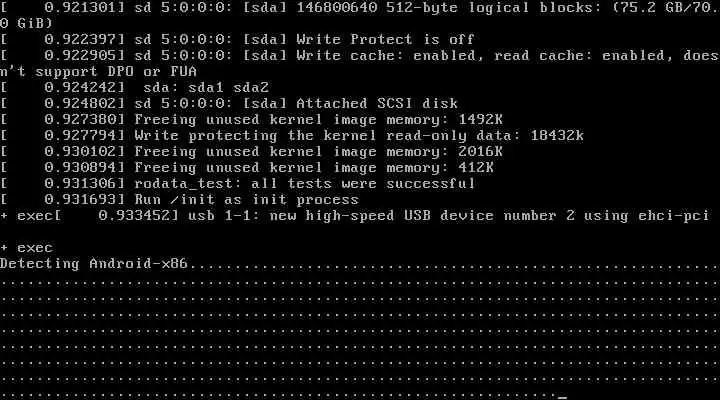Click the 'sda: sda1 sda2' partition line
This screenshot has width=720, height=400.
(x=135, y=87)
